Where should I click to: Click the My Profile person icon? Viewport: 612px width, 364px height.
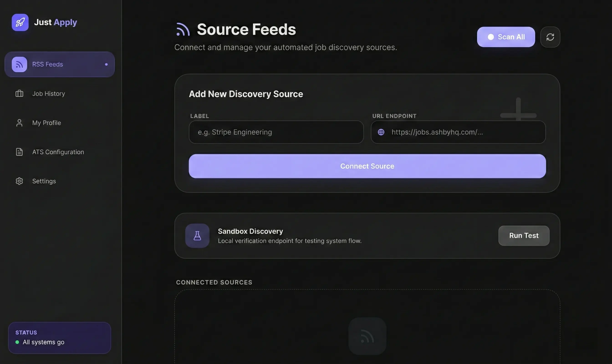19,123
